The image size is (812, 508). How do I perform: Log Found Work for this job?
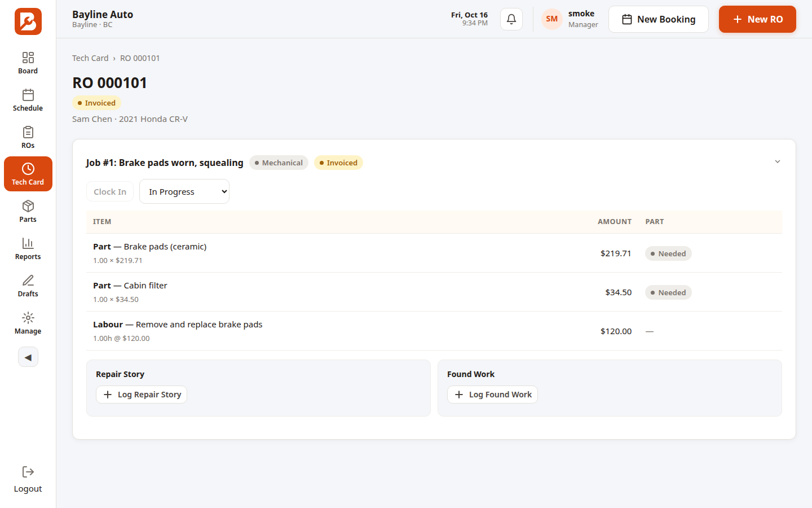pyautogui.click(x=493, y=395)
